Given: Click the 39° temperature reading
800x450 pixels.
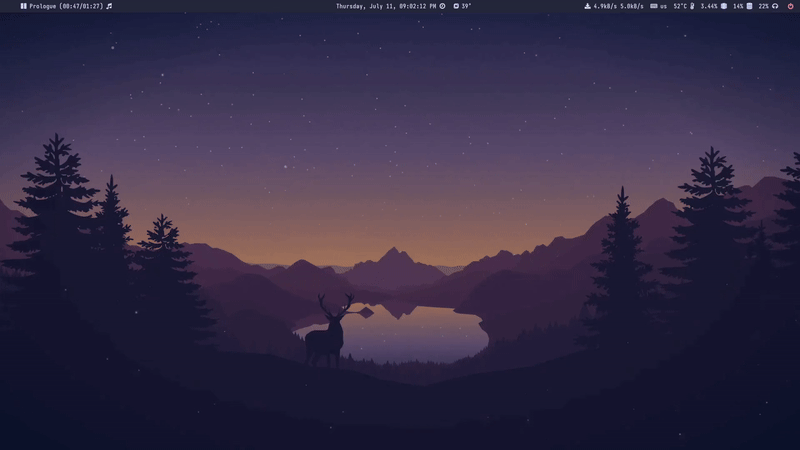Looking at the screenshot, I should pos(466,6).
